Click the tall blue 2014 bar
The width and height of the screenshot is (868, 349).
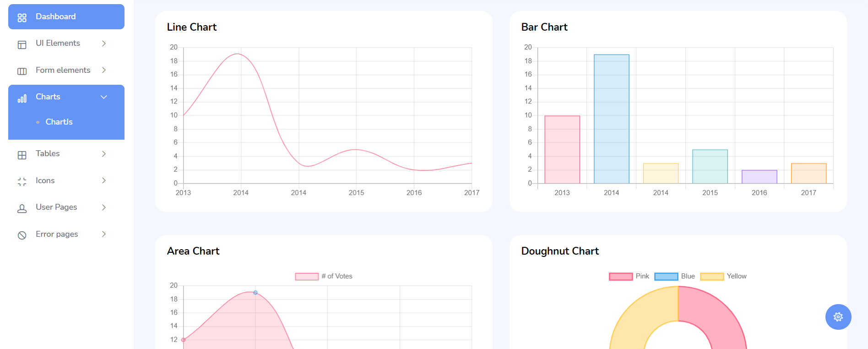[x=612, y=119]
